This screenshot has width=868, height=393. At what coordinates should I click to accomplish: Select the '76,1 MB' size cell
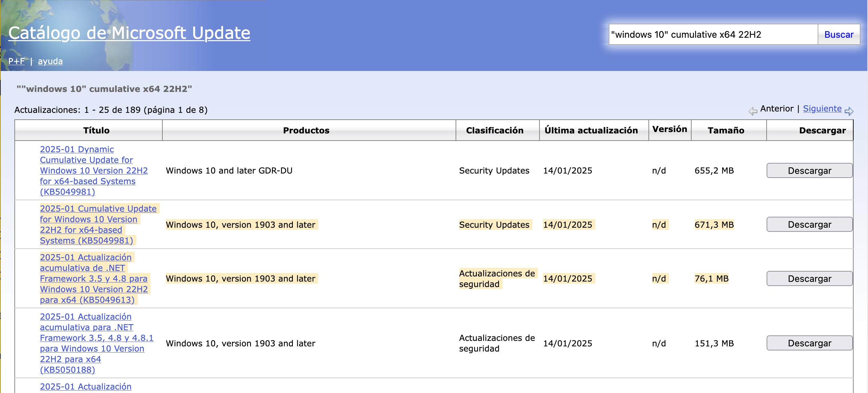[711, 278]
